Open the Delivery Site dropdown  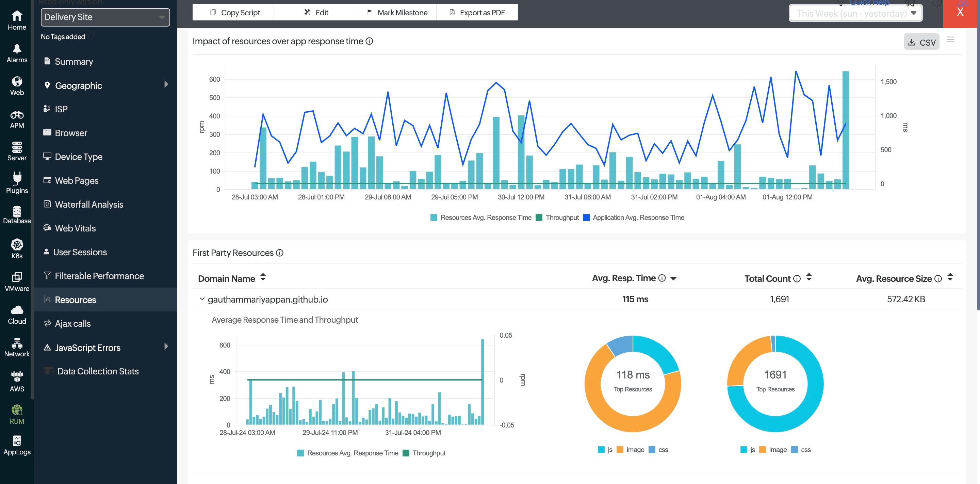click(105, 17)
